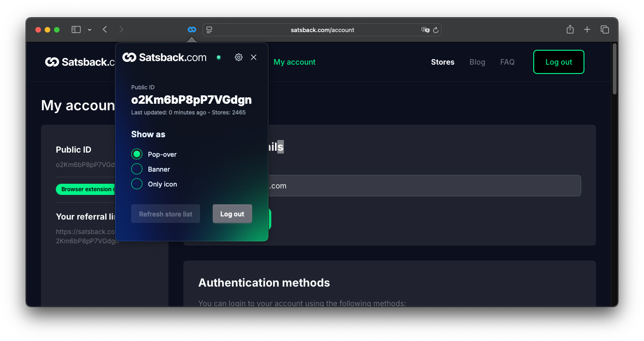
Task: Click the Refresh store list button
Action: coord(166,214)
